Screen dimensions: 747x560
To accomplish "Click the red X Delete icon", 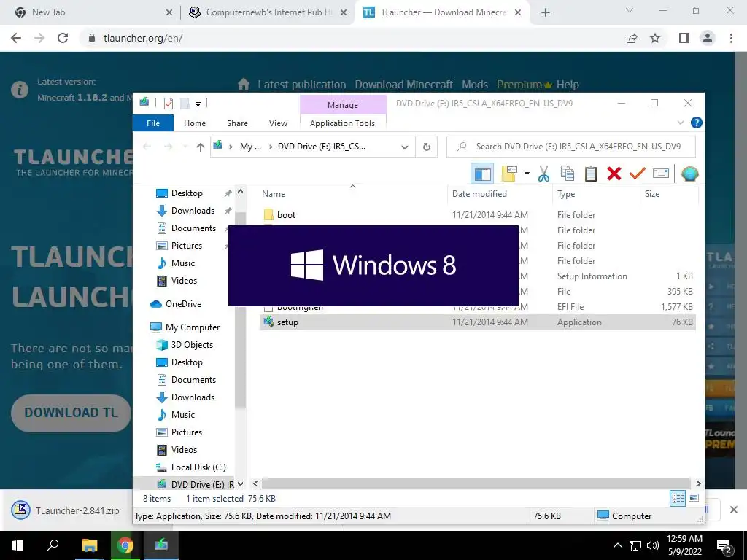I will [614, 174].
